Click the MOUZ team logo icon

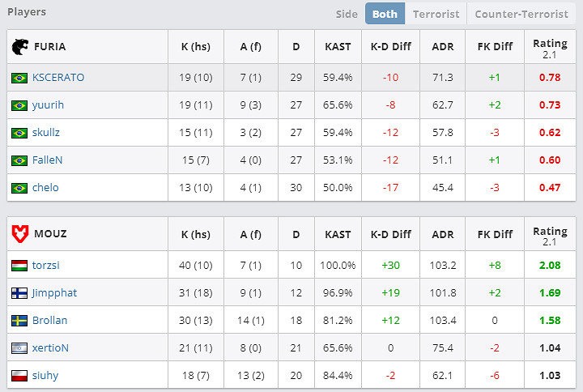[19, 234]
